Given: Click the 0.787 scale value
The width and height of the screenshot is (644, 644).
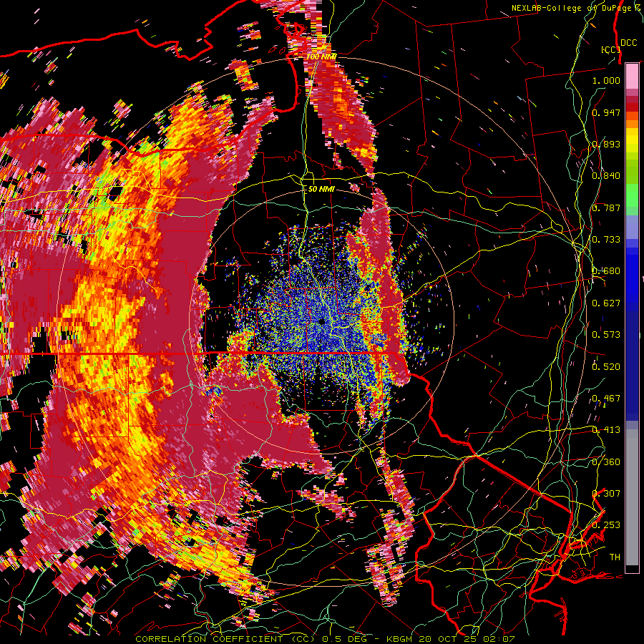Looking at the screenshot, I should [606, 208].
